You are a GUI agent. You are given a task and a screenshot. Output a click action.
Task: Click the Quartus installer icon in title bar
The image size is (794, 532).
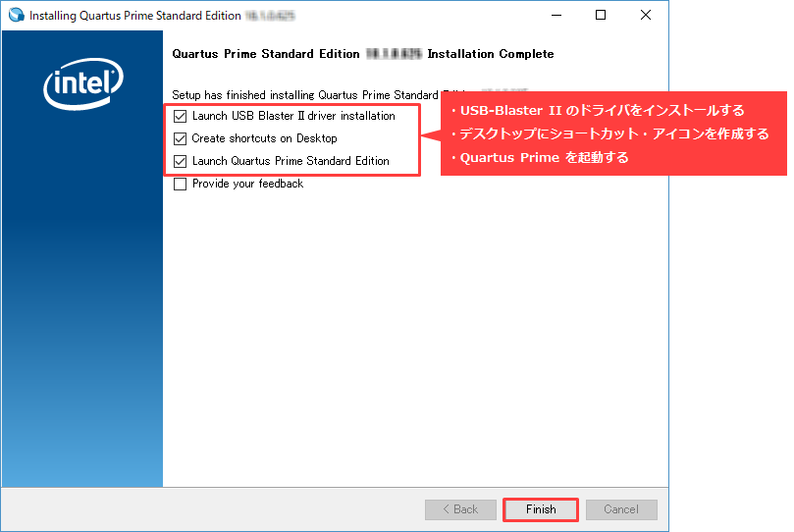17,15
